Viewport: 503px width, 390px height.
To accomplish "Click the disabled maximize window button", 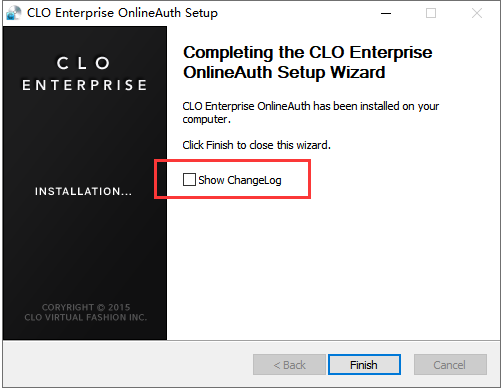I will click(431, 13).
